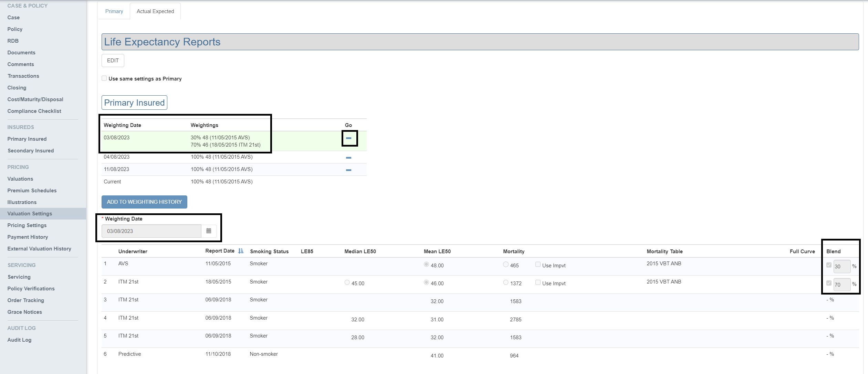Select Mean LE50 48.00 radio button
Screen dimensions: 868x374
pyautogui.click(x=426, y=265)
